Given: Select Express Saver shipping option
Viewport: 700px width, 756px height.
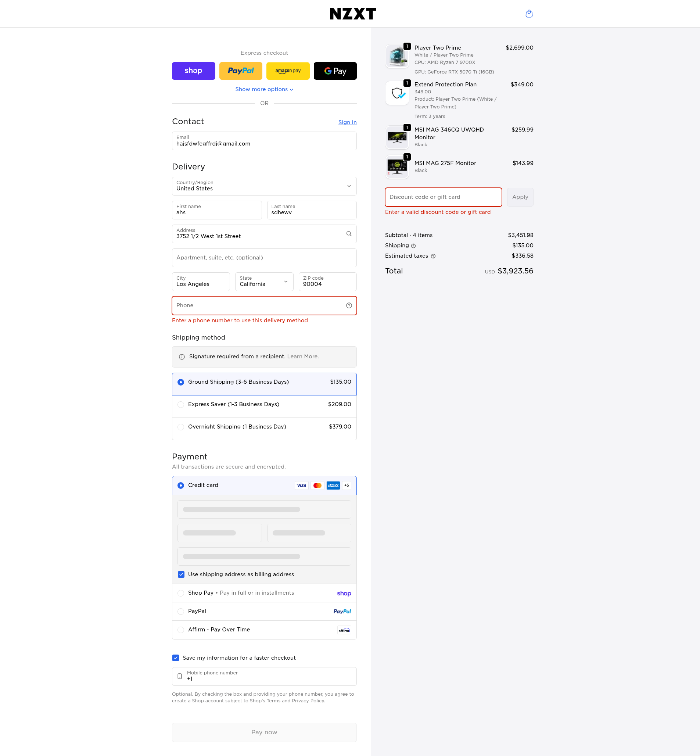Looking at the screenshot, I should click(181, 405).
